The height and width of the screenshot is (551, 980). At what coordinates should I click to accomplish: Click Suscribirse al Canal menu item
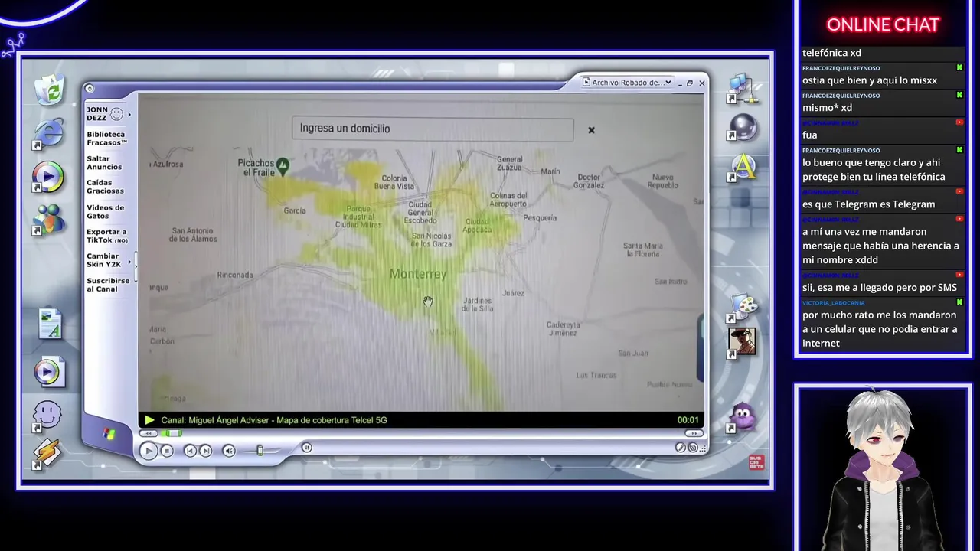pos(108,285)
